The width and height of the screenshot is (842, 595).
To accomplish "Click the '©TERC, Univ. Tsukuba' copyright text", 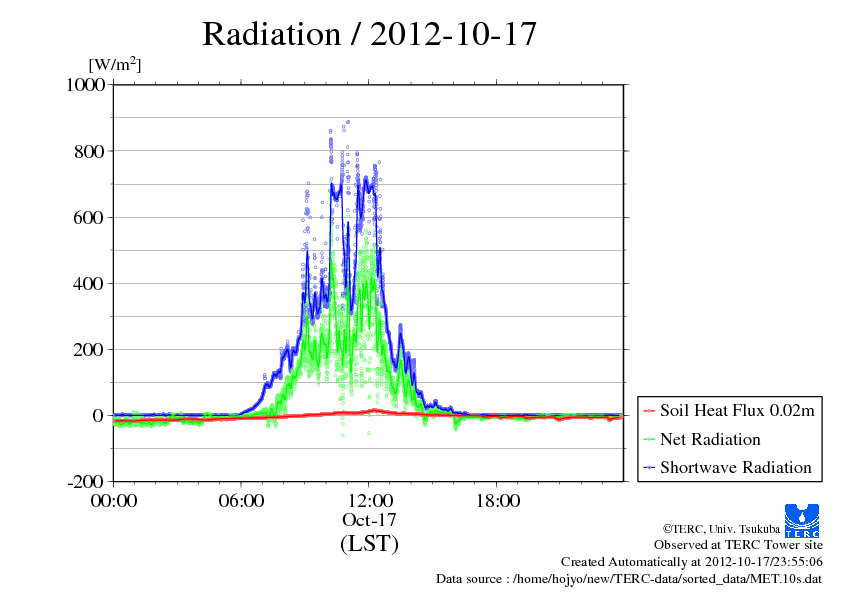I will [x=721, y=529].
